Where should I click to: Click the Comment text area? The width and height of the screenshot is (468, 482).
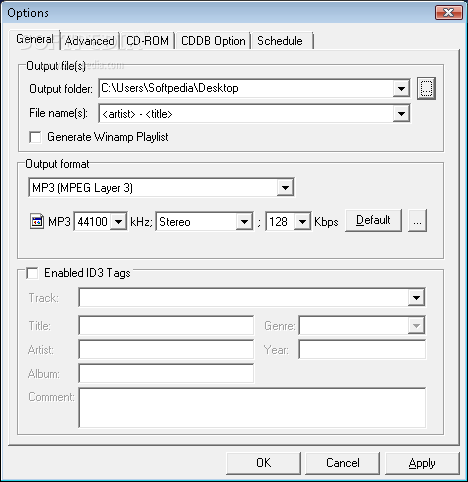click(252, 407)
